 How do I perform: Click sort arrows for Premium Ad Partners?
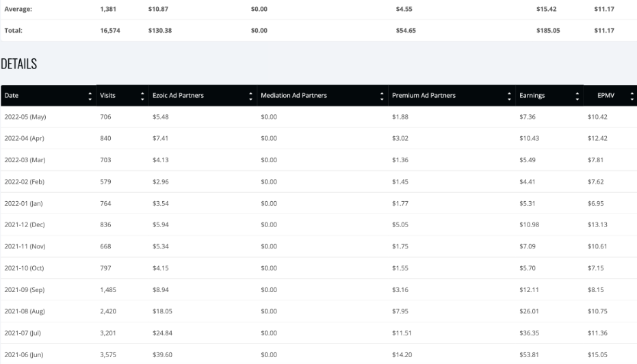(x=509, y=96)
